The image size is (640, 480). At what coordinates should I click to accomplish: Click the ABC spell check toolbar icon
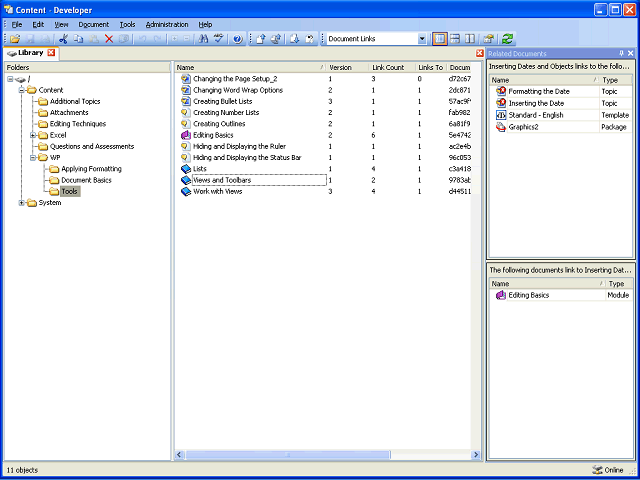(x=219, y=39)
